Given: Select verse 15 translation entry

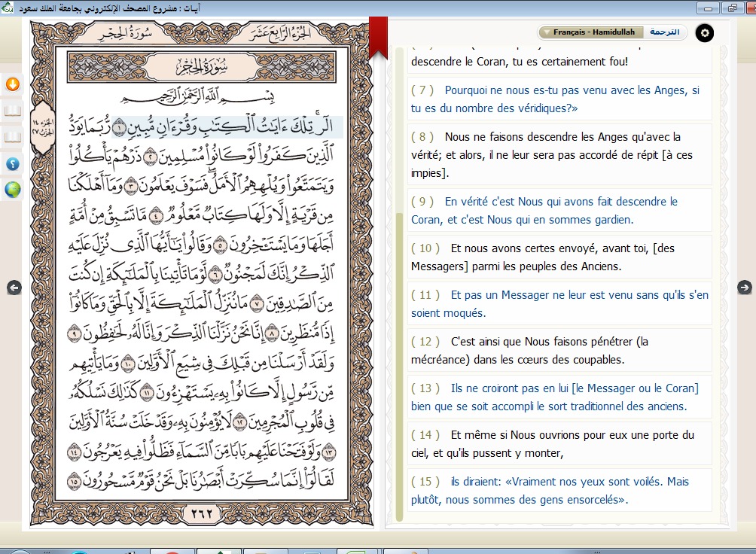Looking at the screenshot, I should point(559,490).
